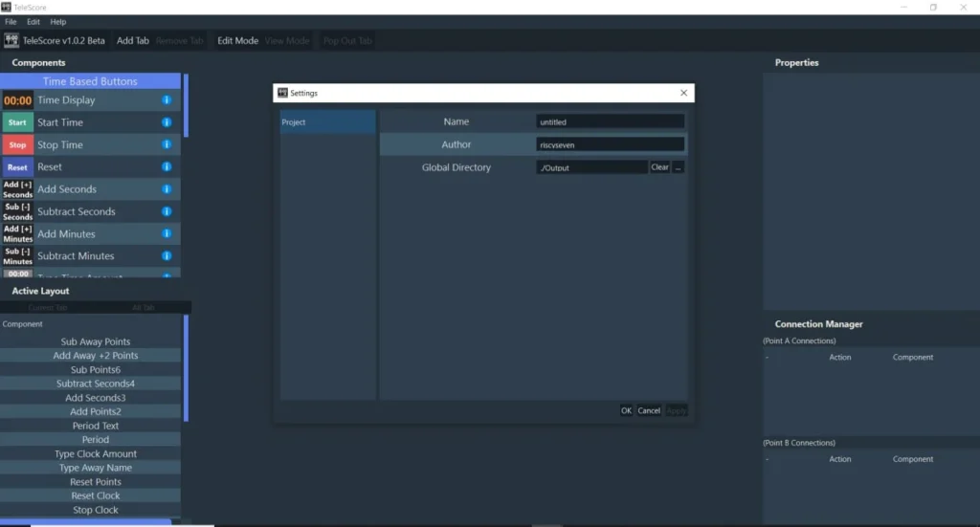Image resolution: width=980 pixels, height=527 pixels.
Task: Click the Time Display 00:00 icon
Action: (17, 100)
